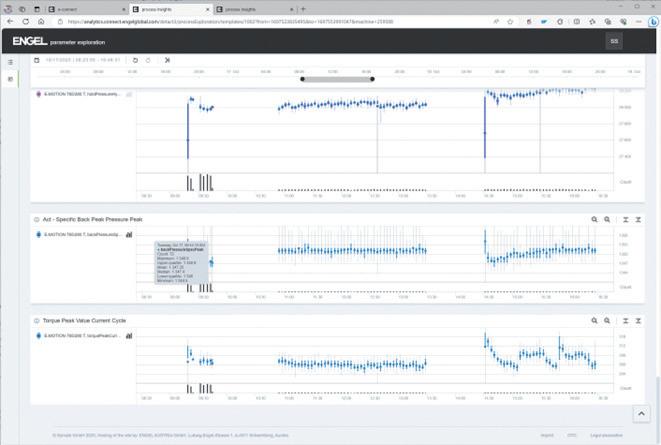Open the tab actions menu icon
This screenshot has height=445, width=661.
point(37,9)
